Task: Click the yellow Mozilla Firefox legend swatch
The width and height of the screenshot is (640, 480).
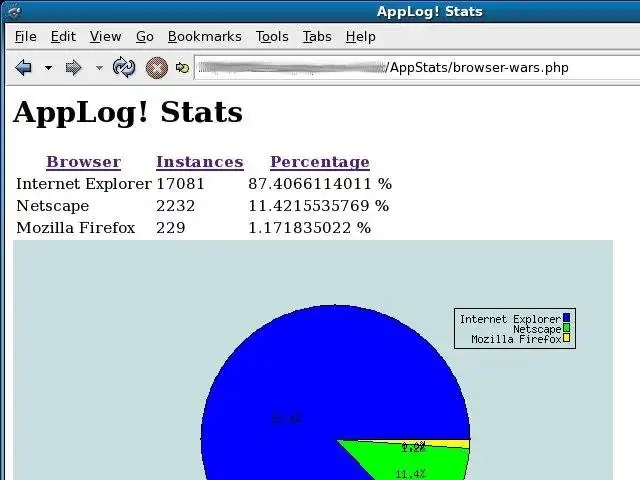Action: (x=566, y=338)
